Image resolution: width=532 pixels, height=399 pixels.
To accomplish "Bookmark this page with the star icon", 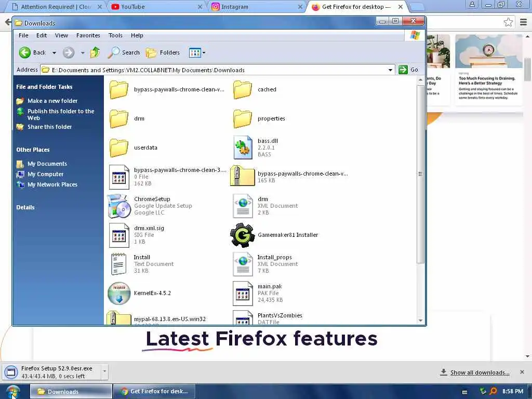I will click(x=508, y=22).
